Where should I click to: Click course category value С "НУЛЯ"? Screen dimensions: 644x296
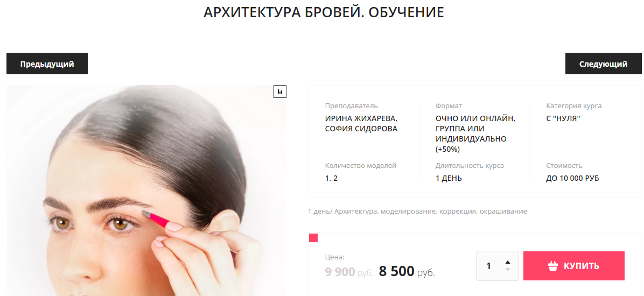563,118
